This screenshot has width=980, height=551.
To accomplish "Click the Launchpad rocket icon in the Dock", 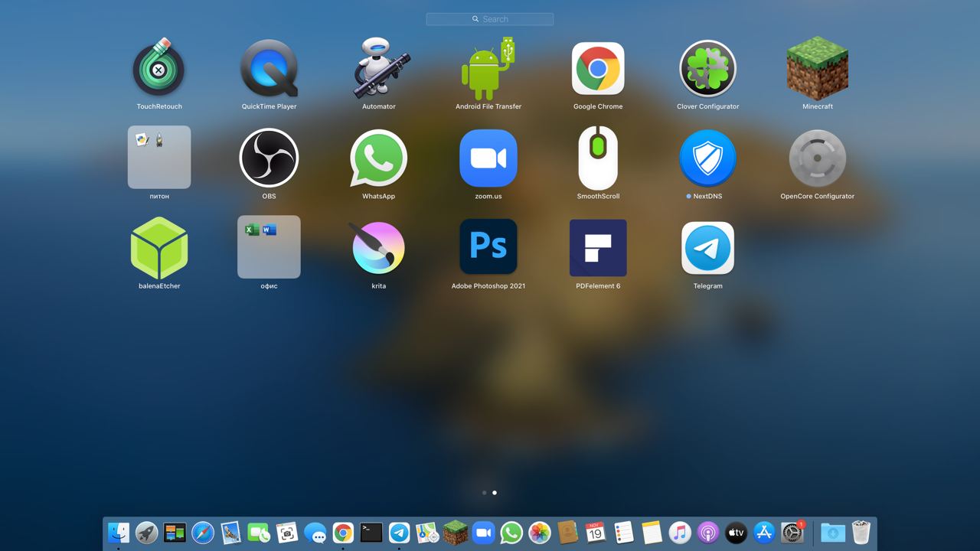I will (147, 533).
